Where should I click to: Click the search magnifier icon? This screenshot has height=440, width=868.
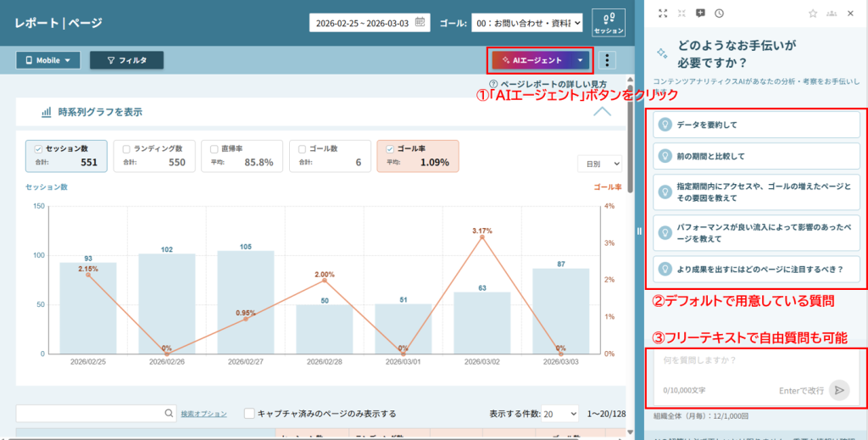(170, 414)
